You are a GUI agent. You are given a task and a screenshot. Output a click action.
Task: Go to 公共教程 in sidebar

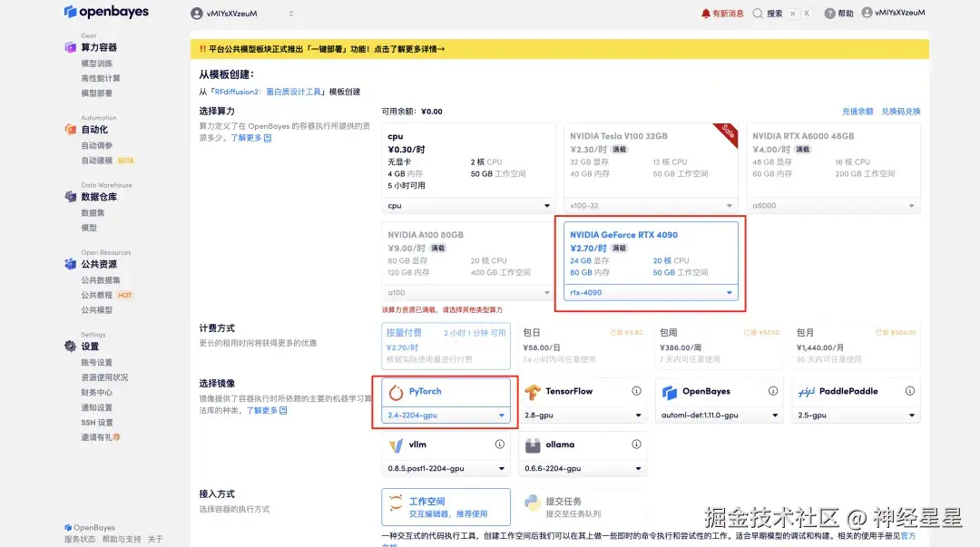pyautogui.click(x=97, y=295)
